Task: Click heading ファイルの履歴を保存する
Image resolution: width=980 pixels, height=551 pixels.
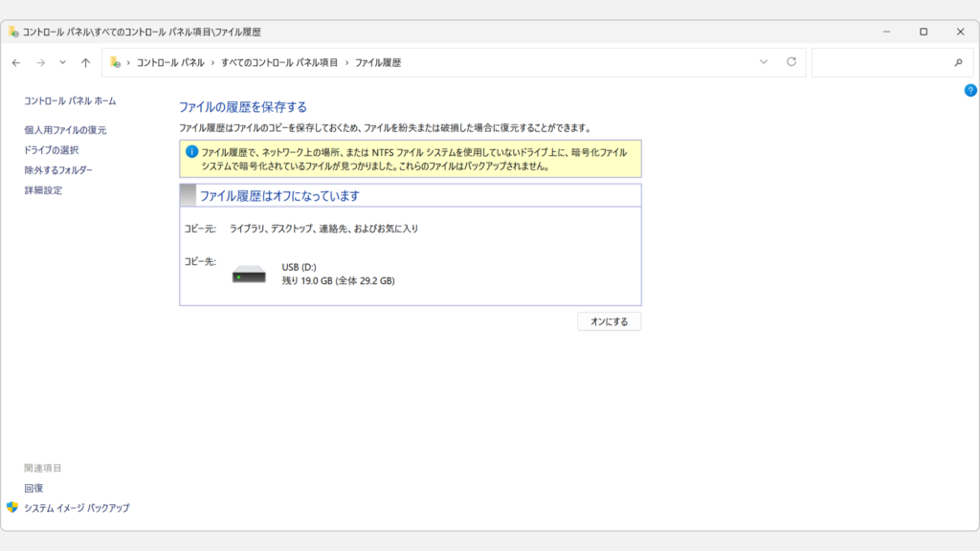Action: click(243, 107)
